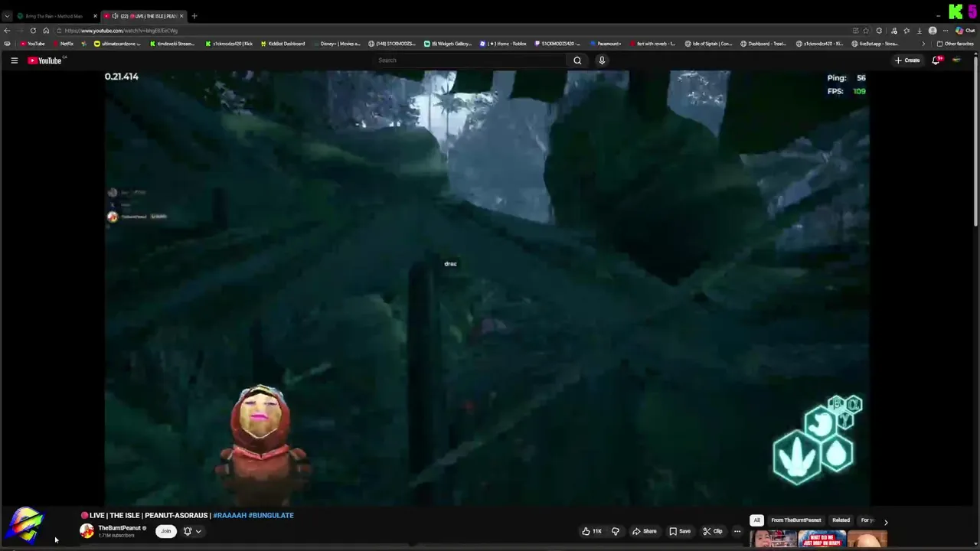
Task: Open browser home page icon
Action: point(46,31)
